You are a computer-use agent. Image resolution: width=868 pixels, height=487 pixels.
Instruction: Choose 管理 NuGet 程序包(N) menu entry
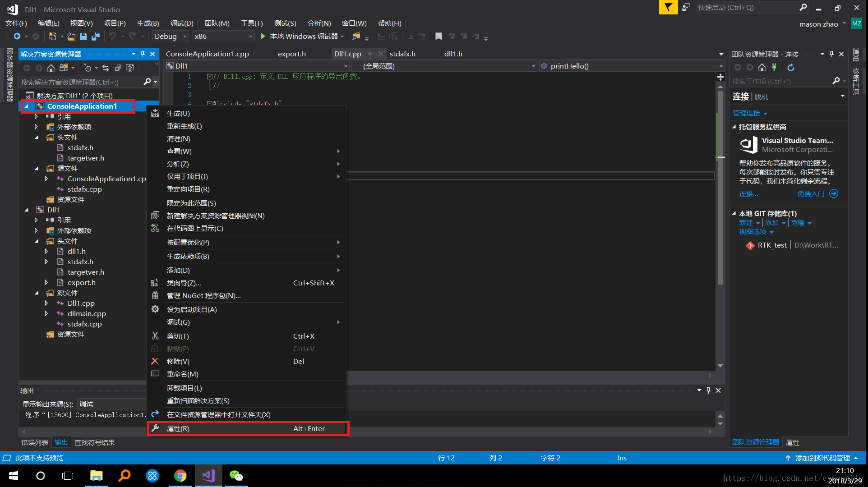(x=247, y=296)
